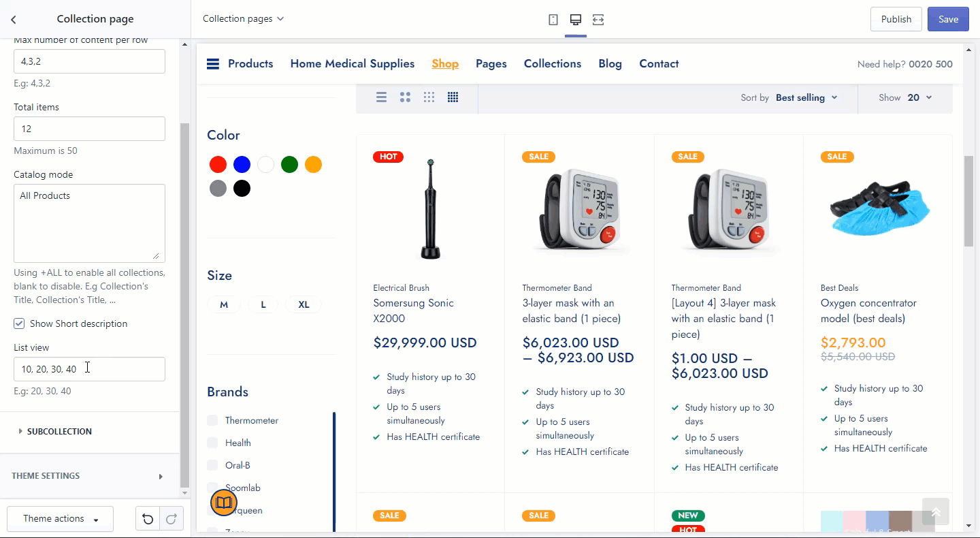
Task: Open the orange book help icon
Action: tap(223, 503)
